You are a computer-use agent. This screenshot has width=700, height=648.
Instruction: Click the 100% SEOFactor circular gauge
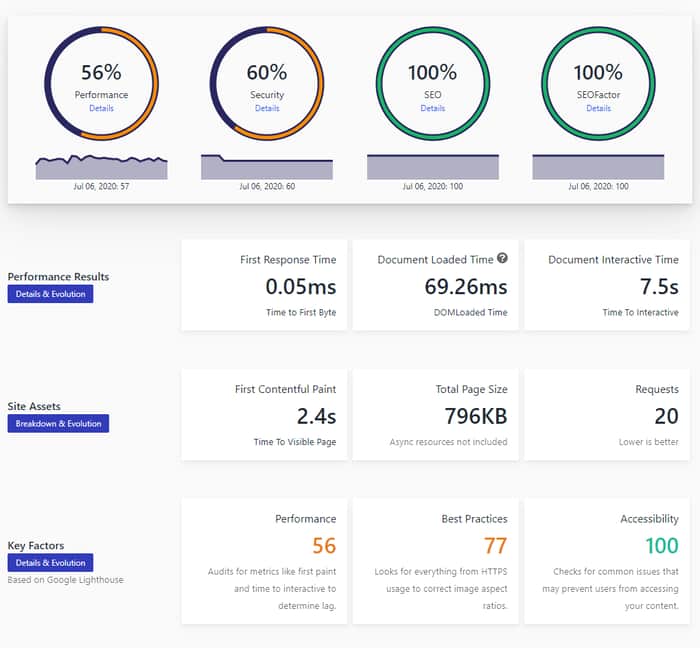[x=598, y=83]
